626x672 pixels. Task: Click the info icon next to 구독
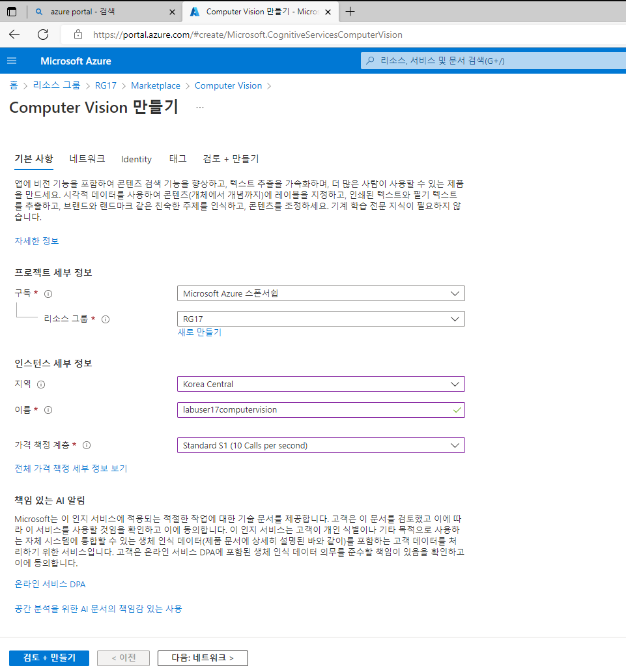point(48,294)
